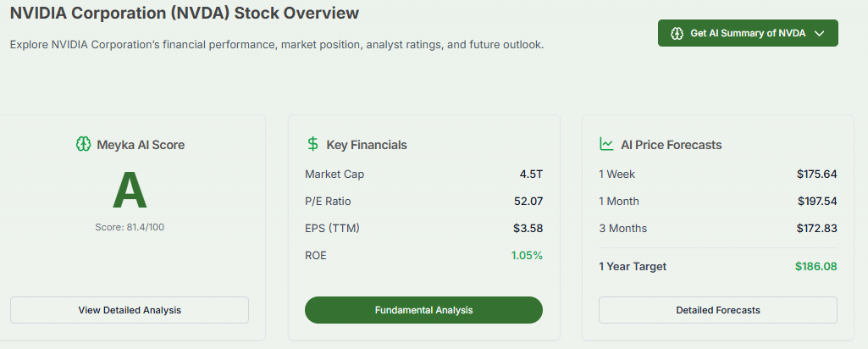
Task: Click the EPS (TTM) $3.58 value
Action: point(528,229)
